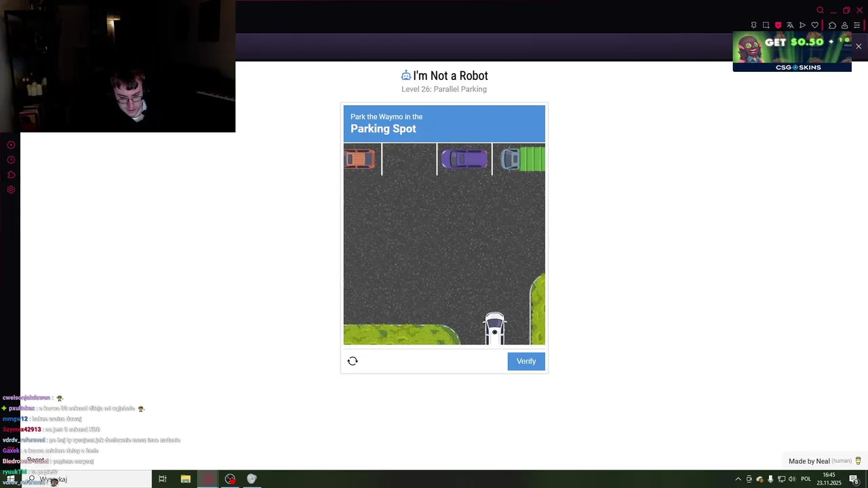Open the sidebar settings gear icon
The height and width of the screenshot is (488, 868).
click(11, 190)
